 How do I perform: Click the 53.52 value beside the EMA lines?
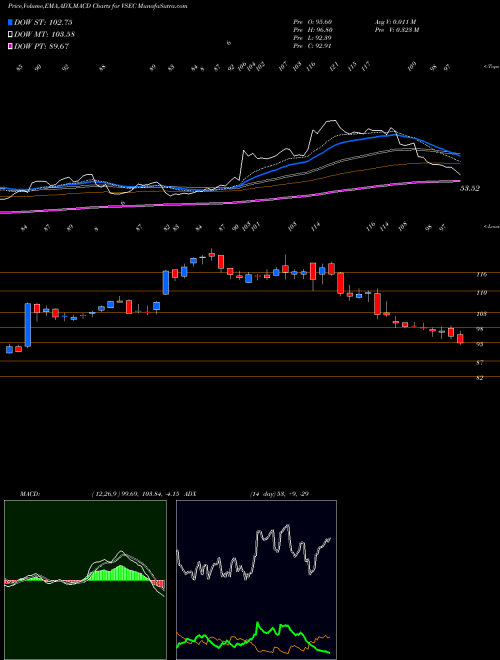tap(470, 189)
